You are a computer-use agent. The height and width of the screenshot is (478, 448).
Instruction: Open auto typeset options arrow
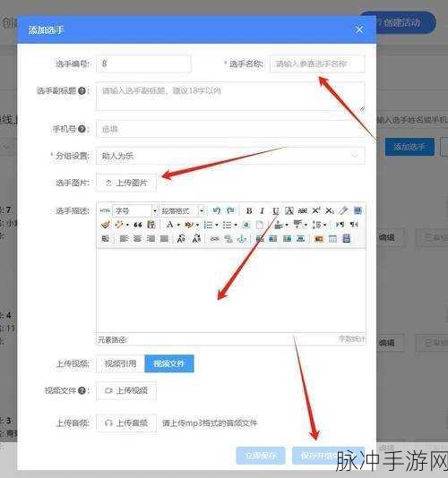pyautogui.click(x=127, y=226)
